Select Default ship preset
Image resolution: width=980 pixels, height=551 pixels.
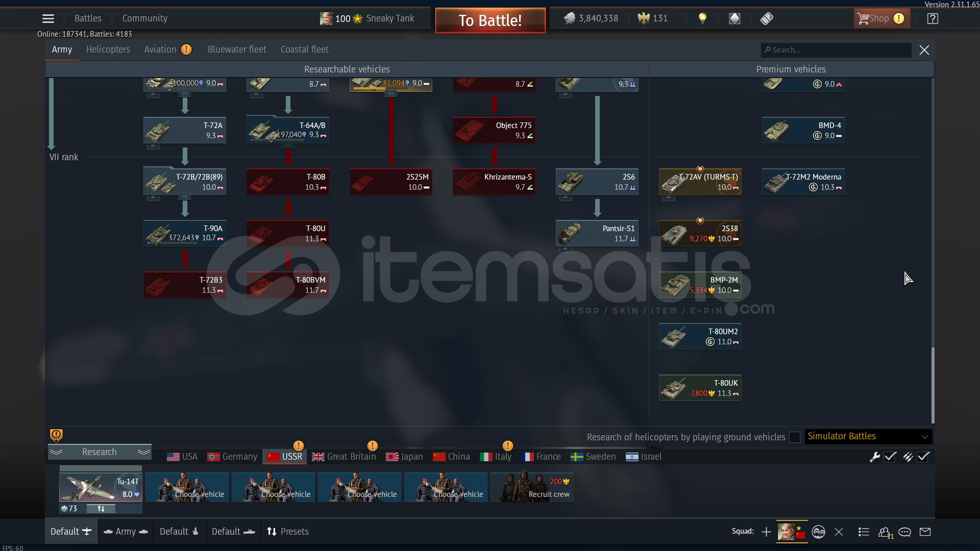[233, 532]
